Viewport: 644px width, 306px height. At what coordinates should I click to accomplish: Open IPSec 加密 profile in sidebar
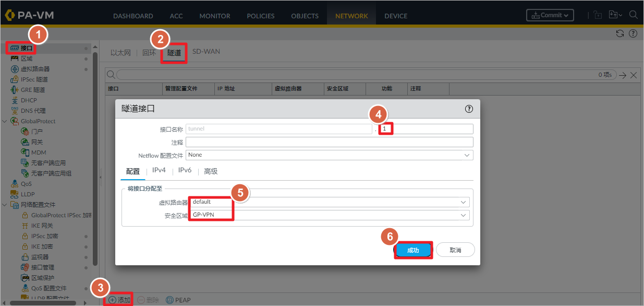coord(44,236)
